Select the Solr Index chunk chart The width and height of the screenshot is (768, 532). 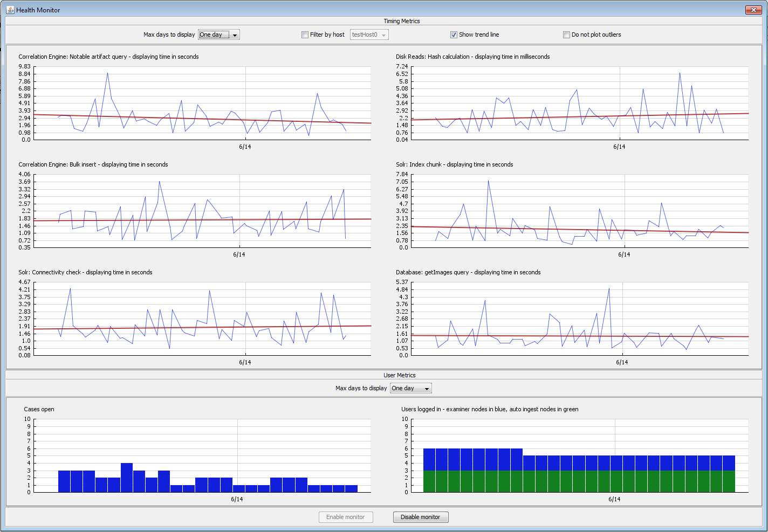coord(580,211)
